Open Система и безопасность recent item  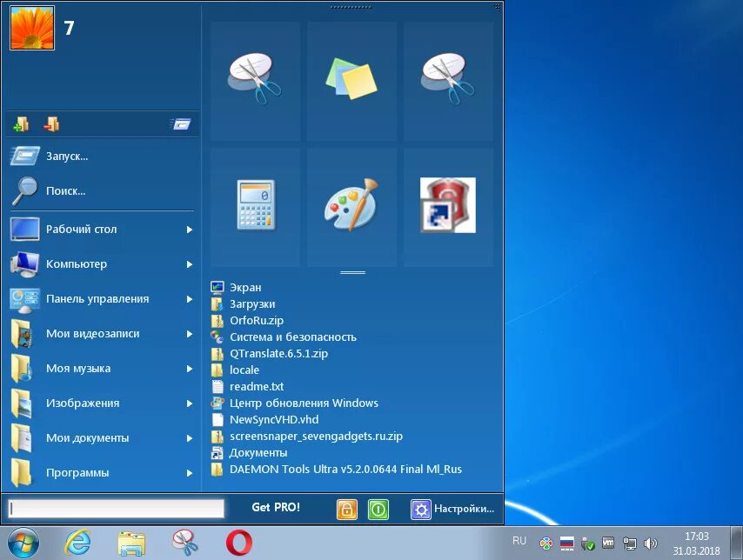tap(284, 337)
